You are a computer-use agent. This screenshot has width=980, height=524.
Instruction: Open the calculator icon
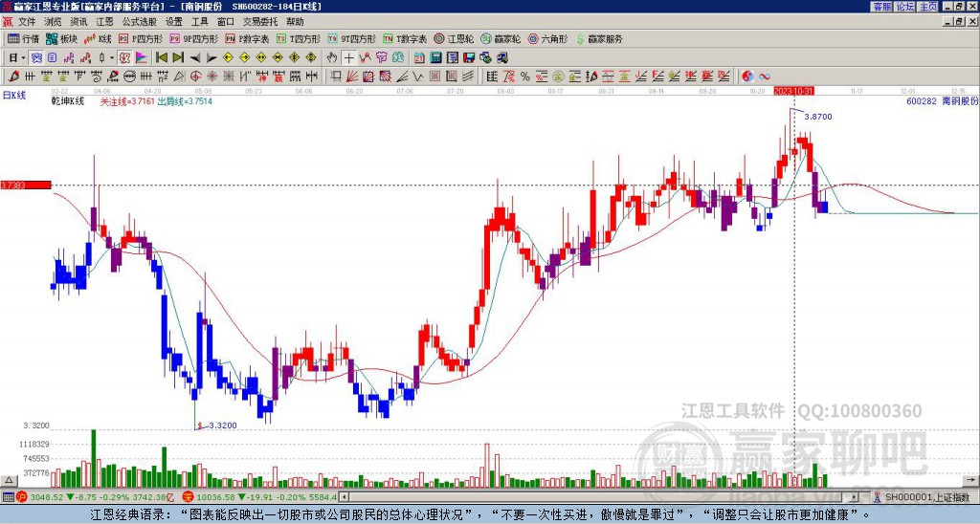coord(435,58)
